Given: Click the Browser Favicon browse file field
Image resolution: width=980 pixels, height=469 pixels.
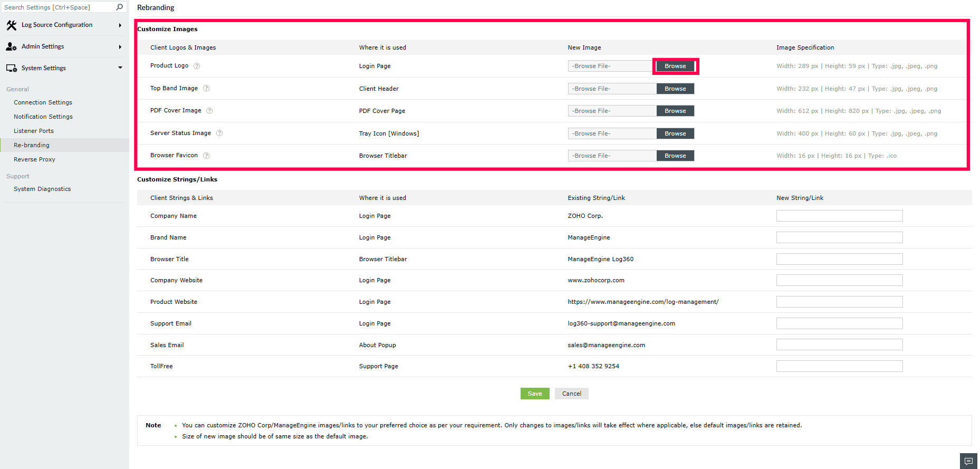Looking at the screenshot, I should point(612,156).
